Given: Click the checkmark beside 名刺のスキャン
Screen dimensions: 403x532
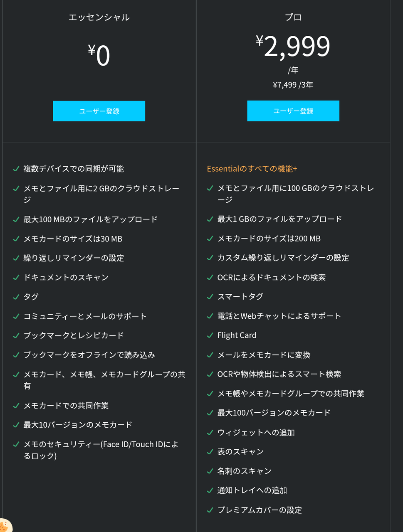Looking at the screenshot, I should (x=210, y=471).
